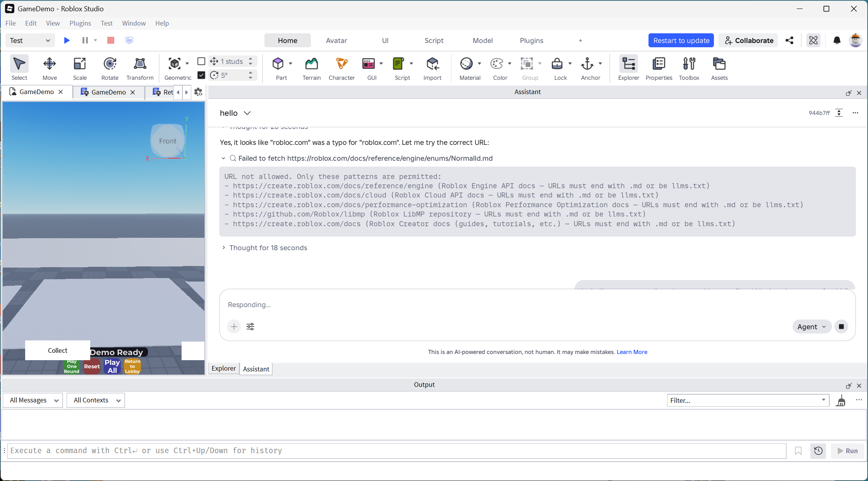Click the Reset button in viewport
This screenshot has height=481, width=868.
click(x=92, y=366)
